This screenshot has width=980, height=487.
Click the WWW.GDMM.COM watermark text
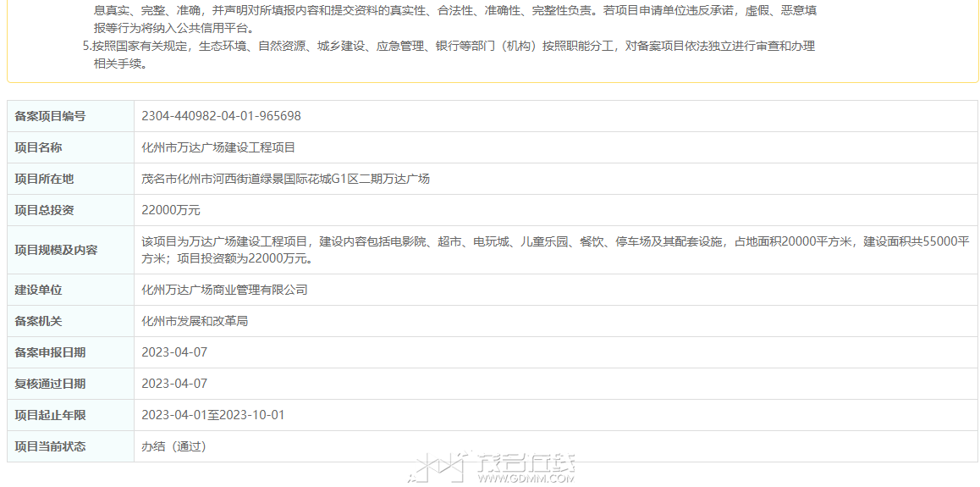tap(526, 479)
